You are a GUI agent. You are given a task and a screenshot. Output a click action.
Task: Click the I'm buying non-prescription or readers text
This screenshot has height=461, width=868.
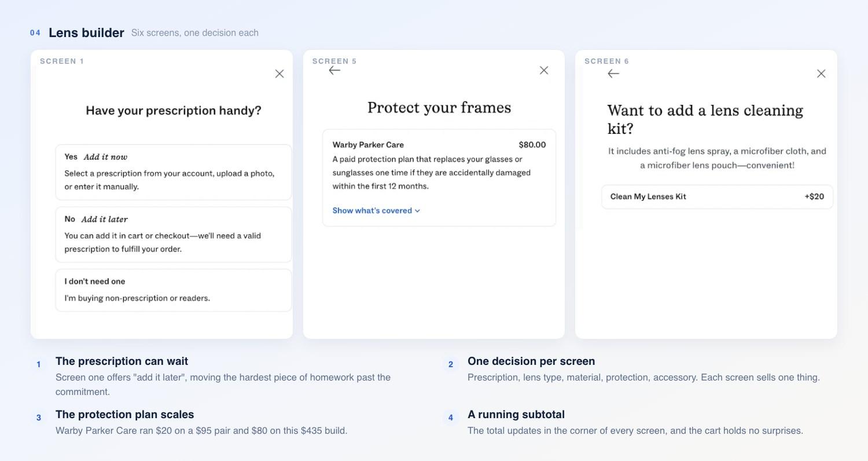(137, 298)
